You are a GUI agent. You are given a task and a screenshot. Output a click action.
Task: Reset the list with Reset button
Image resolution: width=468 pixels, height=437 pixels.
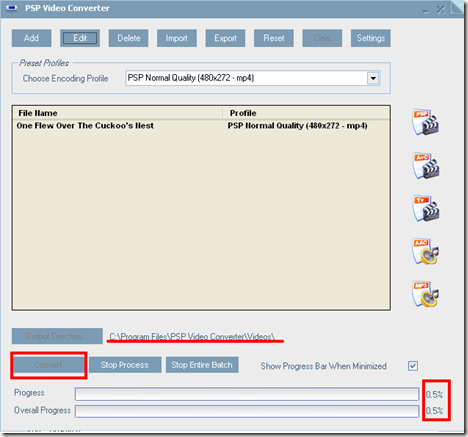click(274, 38)
